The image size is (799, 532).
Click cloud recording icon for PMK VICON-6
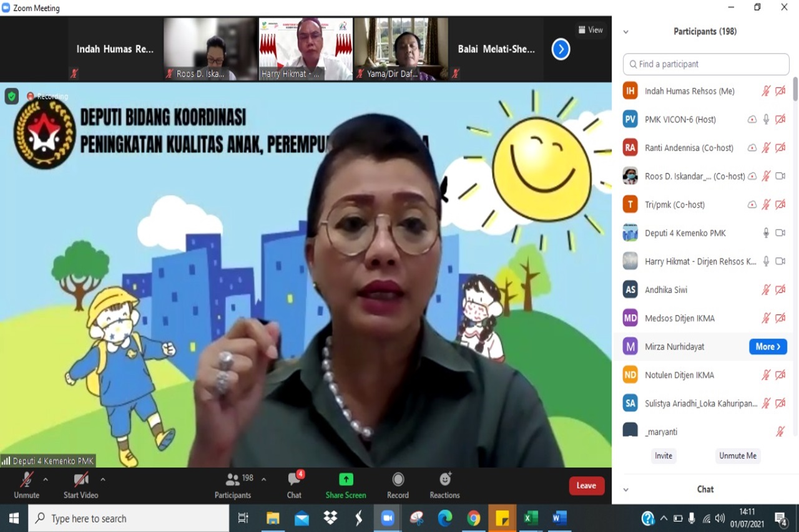[752, 120]
